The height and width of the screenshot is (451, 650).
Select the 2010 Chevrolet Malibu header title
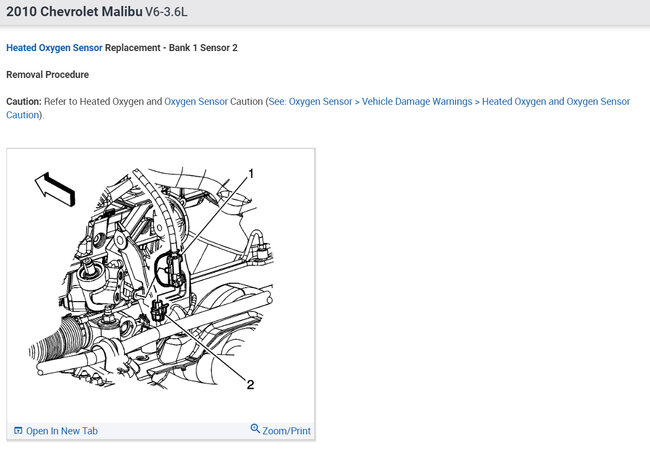tap(74, 11)
